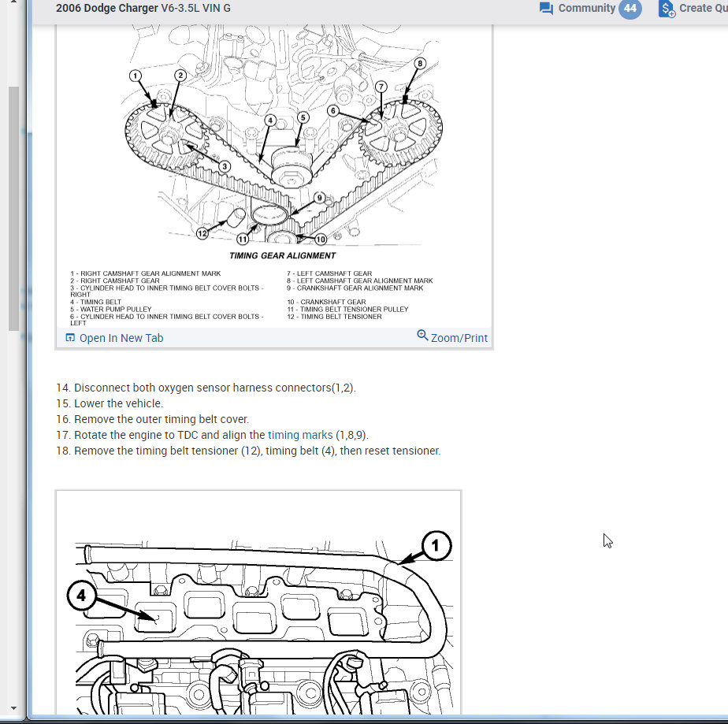The height and width of the screenshot is (724, 728).
Task: Click legend line '11 - TIMING BELT TENSIONER PULLEY'
Action: (x=347, y=309)
